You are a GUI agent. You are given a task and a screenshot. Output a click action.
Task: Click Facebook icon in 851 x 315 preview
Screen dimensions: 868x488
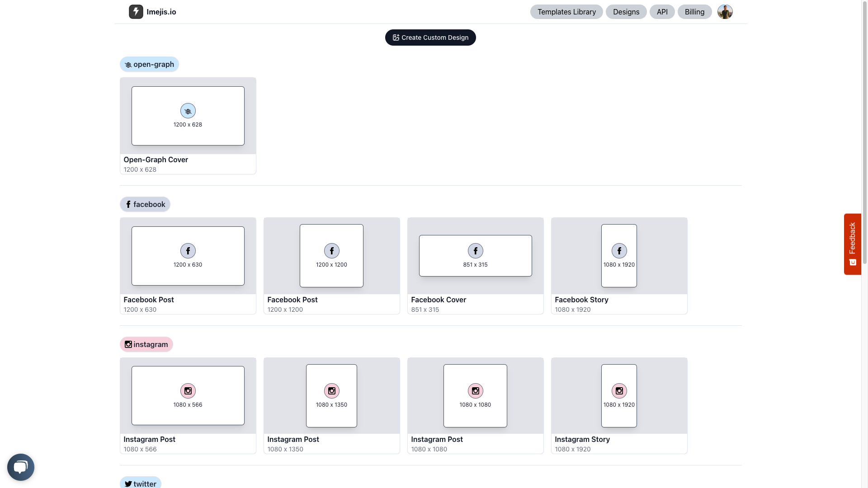pyautogui.click(x=476, y=251)
